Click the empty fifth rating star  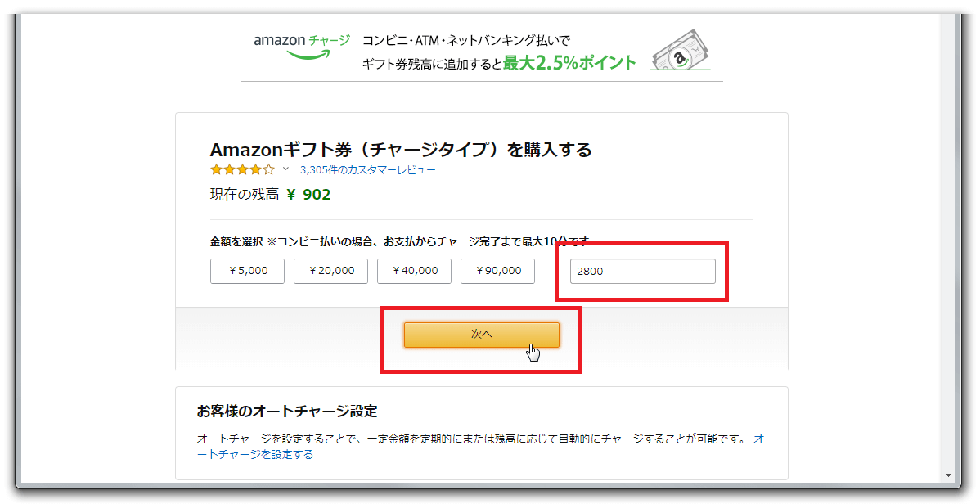click(268, 170)
